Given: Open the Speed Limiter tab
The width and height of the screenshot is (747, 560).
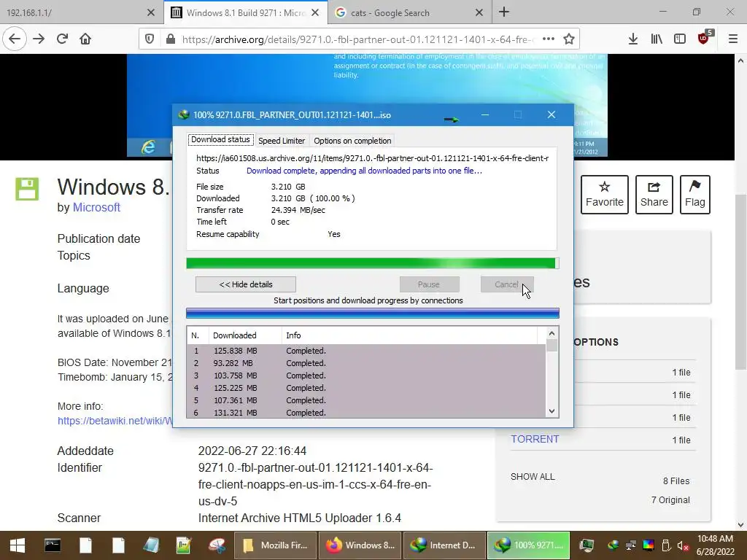Looking at the screenshot, I should (282, 141).
